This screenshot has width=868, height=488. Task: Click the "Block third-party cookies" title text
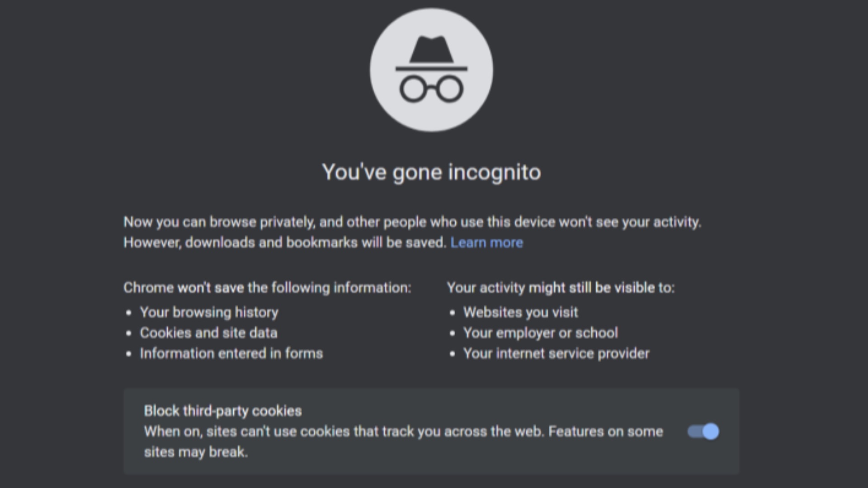[222, 411]
